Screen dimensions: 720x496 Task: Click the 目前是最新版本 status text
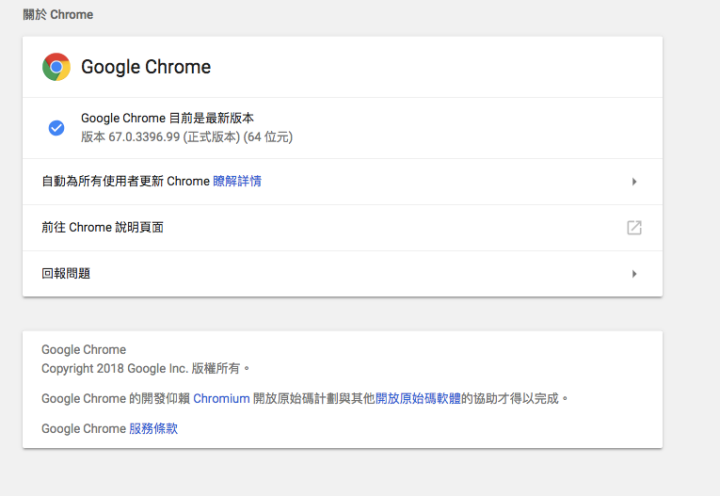point(211,118)
